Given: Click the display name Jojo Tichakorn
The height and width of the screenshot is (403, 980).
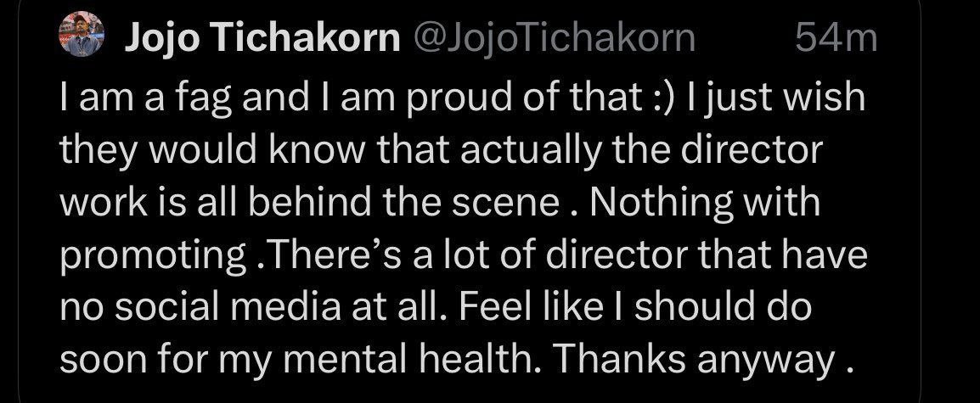Looking at the screenshot, I should pos(262,39).
